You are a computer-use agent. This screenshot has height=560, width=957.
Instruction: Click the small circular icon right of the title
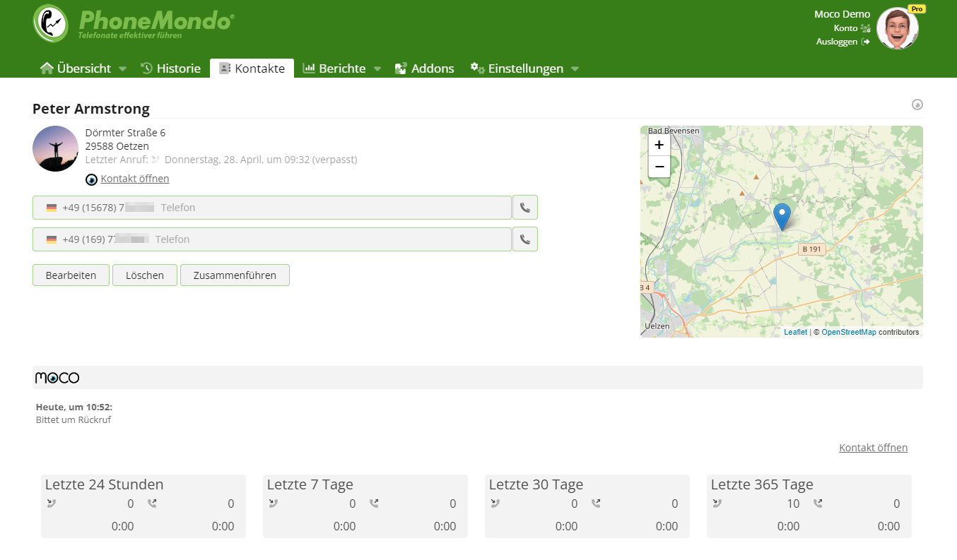[917, 105]
